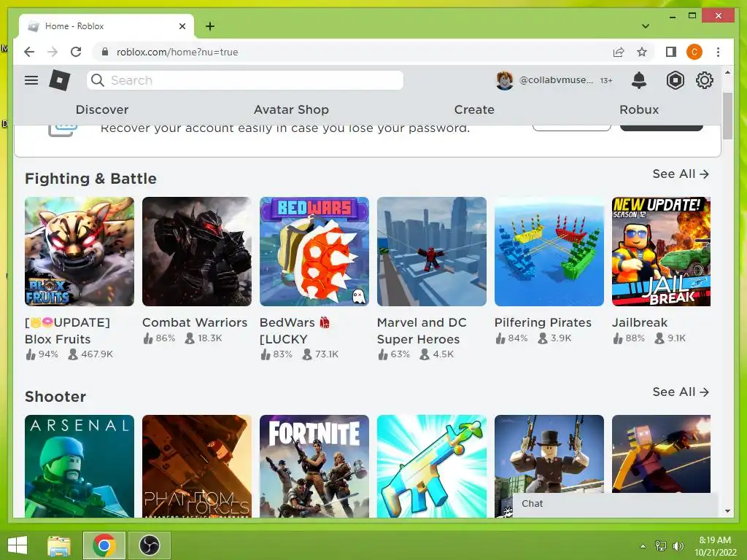Go back with browser back arrow
The height and width of the screenshot is (560, 747).
[x=29, y=52]
